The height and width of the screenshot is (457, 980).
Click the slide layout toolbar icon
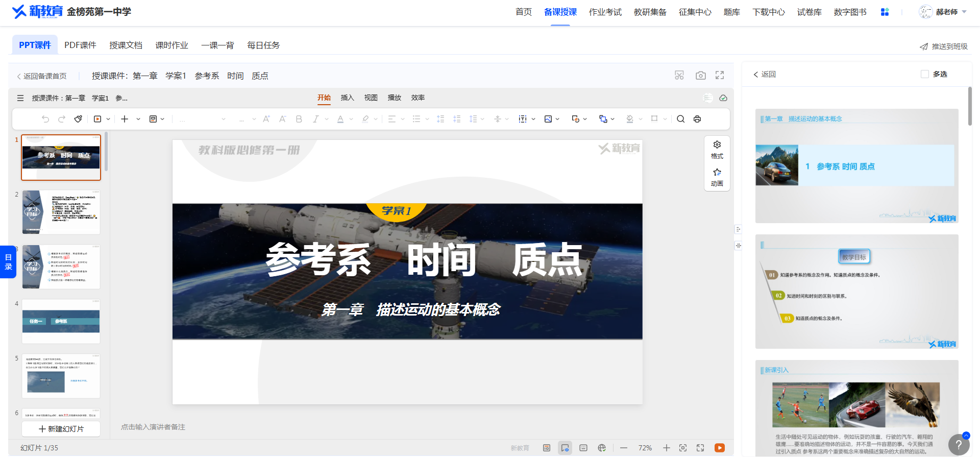[x=153, y=119]
